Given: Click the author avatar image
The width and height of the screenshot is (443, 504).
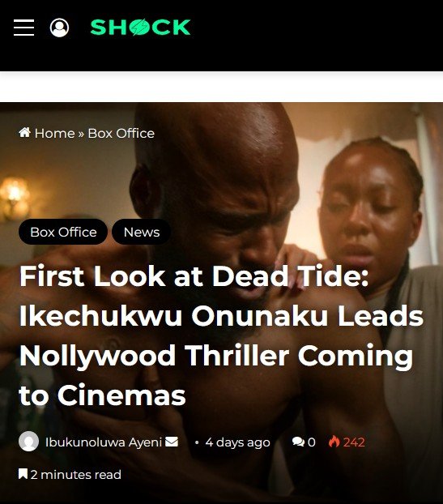Looking at the screenshot, I should pyautogui.click(x=28, y=441).
